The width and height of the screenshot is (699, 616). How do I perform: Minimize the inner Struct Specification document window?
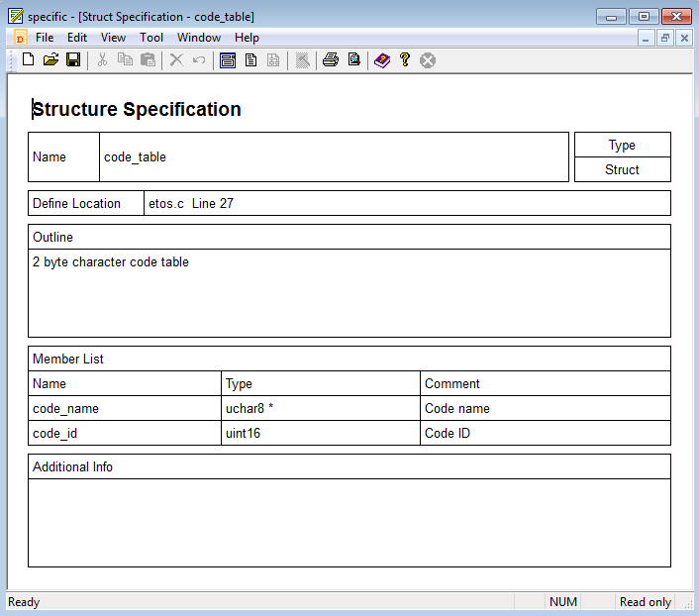click(646, 39)
